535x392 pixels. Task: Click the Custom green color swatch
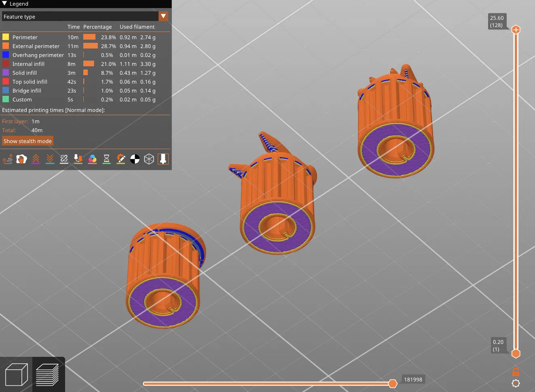pyautogui.click(x=6, y=99)
